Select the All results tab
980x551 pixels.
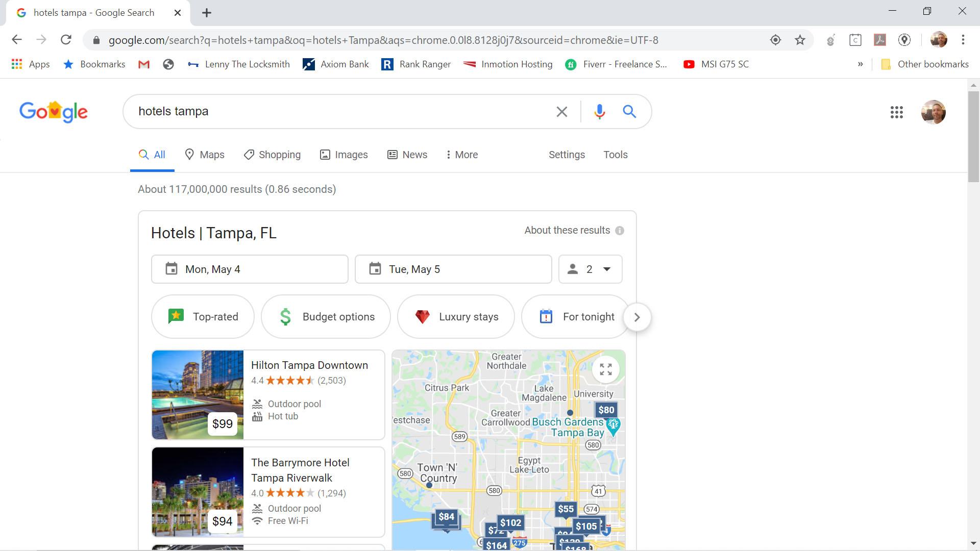152,155
